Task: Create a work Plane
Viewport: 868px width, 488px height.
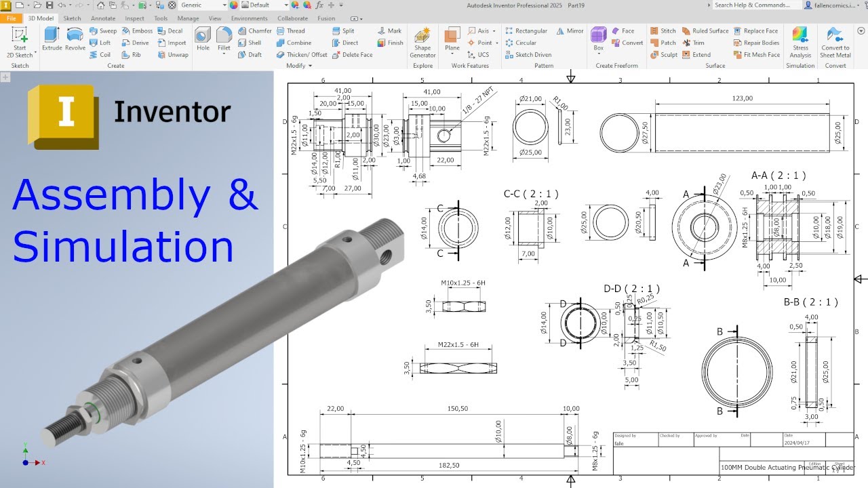Action: [x=452, y=37]
